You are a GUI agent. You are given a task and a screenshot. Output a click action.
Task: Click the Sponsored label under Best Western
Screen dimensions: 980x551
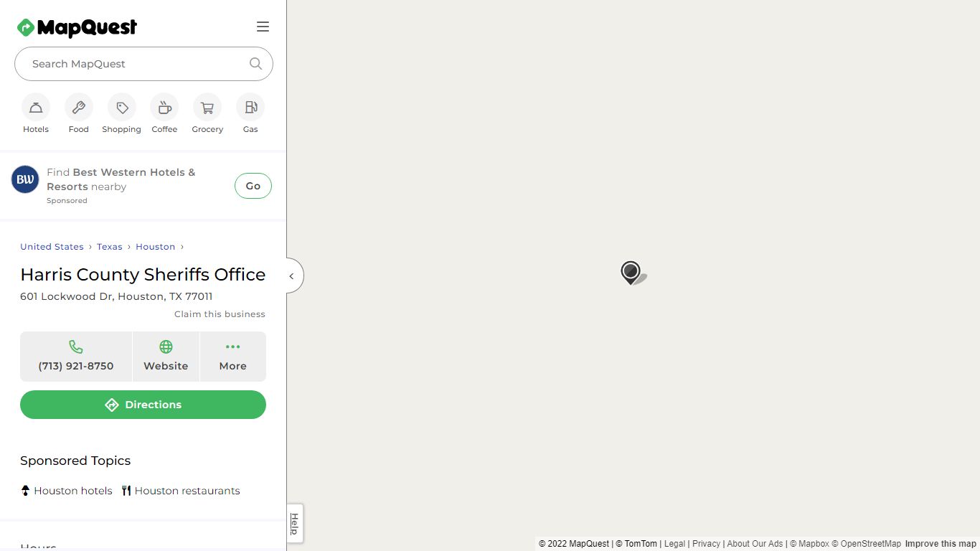coord(67,201)
